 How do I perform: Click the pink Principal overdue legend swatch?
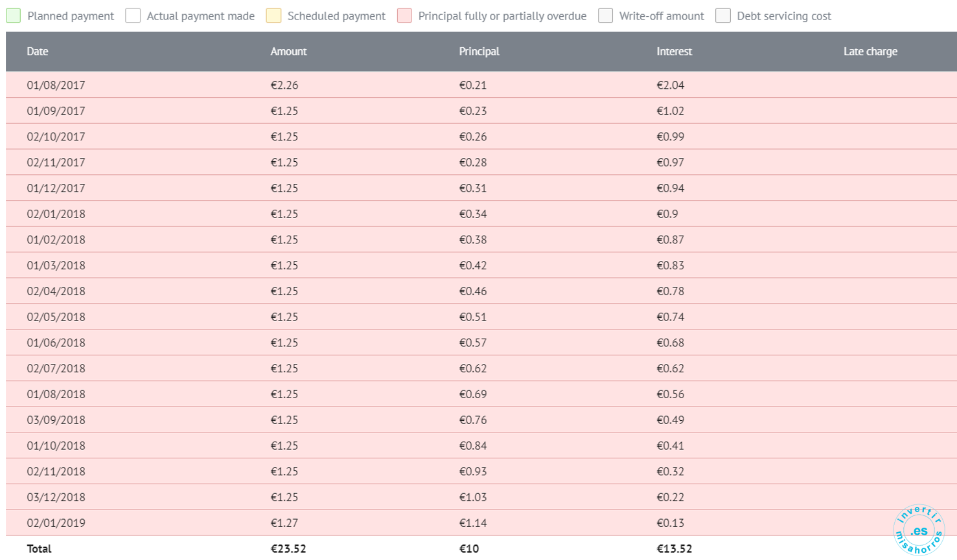404,16
